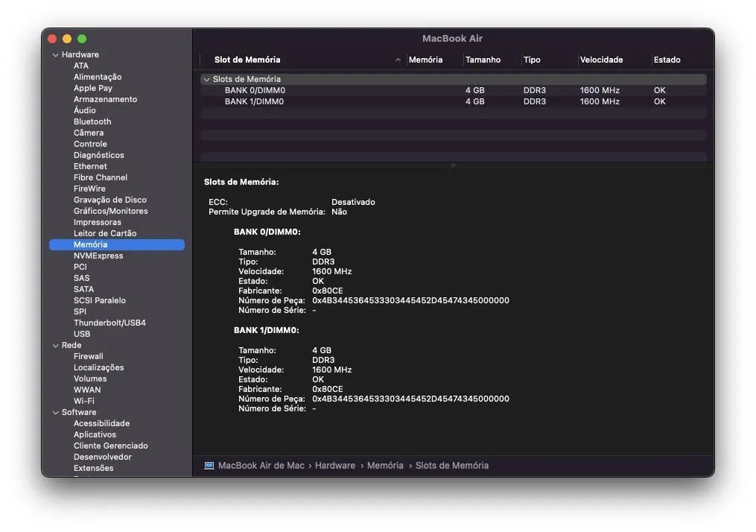Click the ECC Desativado value
Screen dimensions: 756x532
point(353,202)
